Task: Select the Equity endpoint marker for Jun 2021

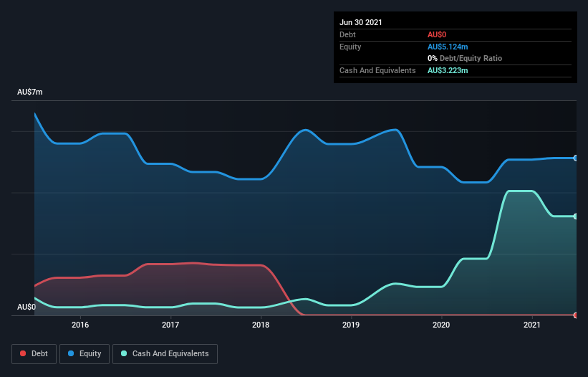Action: point(576,158)
